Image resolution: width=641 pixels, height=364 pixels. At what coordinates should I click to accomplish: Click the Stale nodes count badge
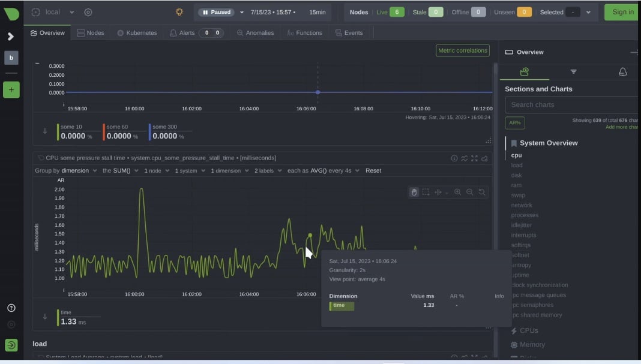pyautogui.click(x=436, y=12)
